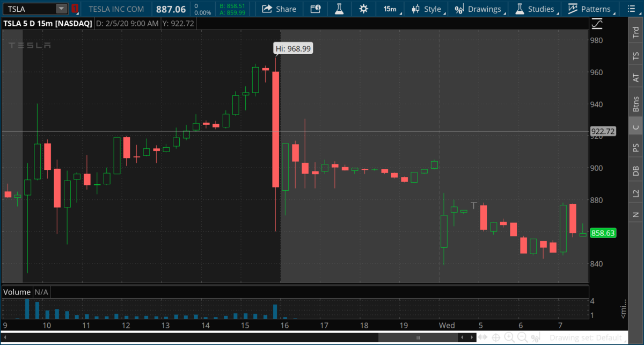Click the TESLA INC COM company name
This screenshot has width=644, height=345.
point(116,9)
